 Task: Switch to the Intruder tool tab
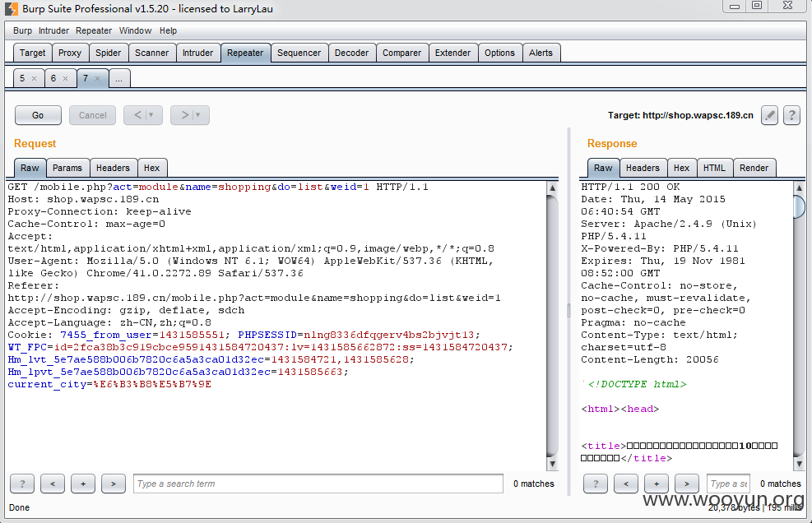pos(197,53)
